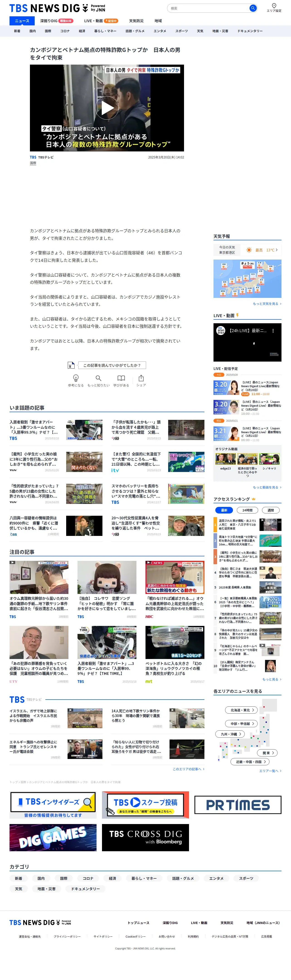Image resolution: width=291 pixels, height=980 pixels.
Task: Open 利用規約 footer link
Action: pos(193,937)
